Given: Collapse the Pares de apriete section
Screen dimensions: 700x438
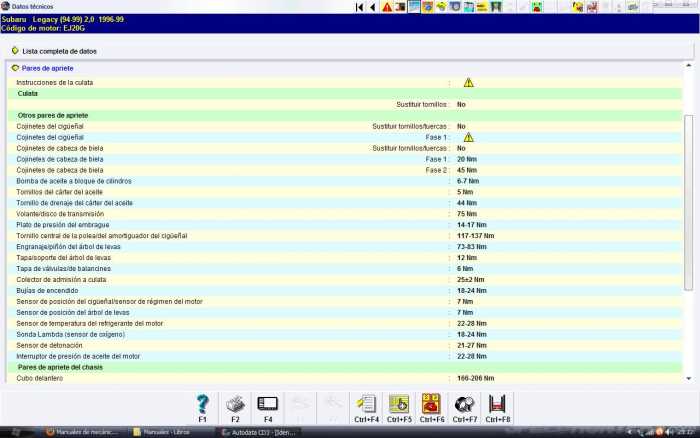Looking at the screenshot, I should 16,68.
